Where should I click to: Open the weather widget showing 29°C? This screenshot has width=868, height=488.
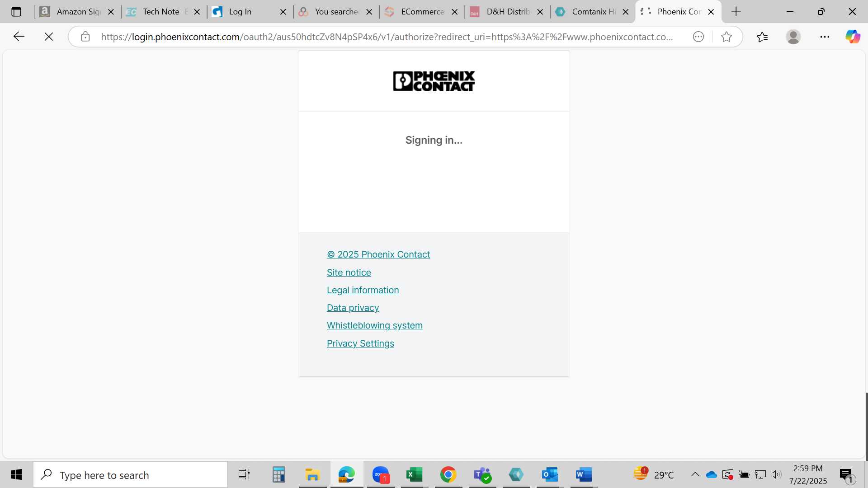click(654, 474)
